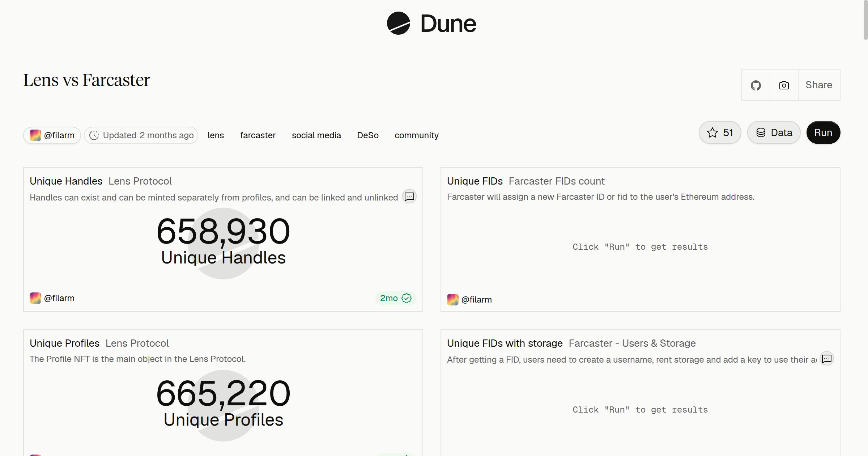
Task: Click the Farcaster FIDs count subtitle
Action: [x=557, y=181]
